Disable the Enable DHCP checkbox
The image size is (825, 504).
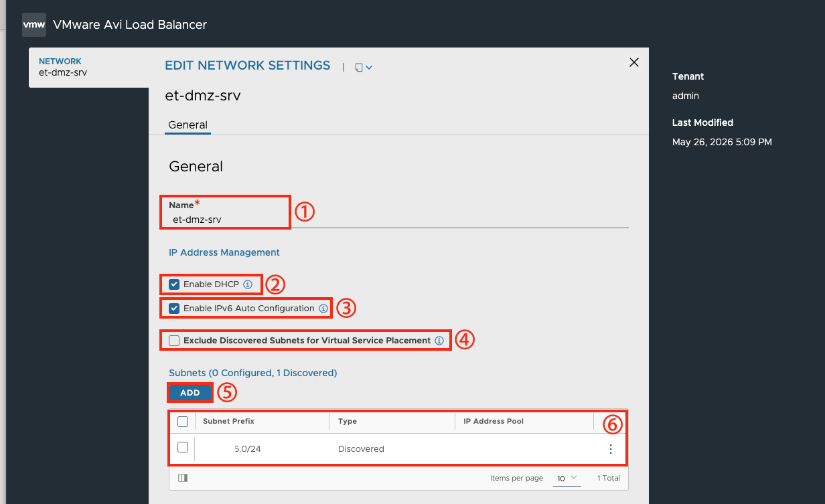[175, 284]
